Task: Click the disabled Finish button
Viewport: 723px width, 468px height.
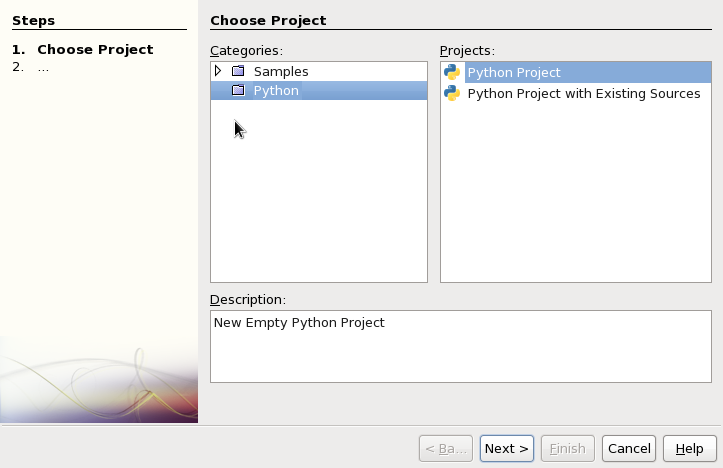Action: pos(568,449)
